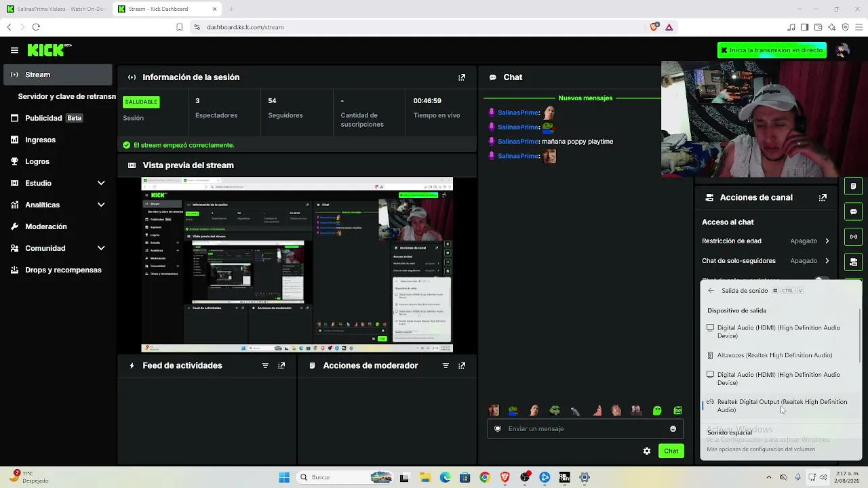Open Brave Rewards triangle icon
The image size is (868, 488).
point(669,27)
